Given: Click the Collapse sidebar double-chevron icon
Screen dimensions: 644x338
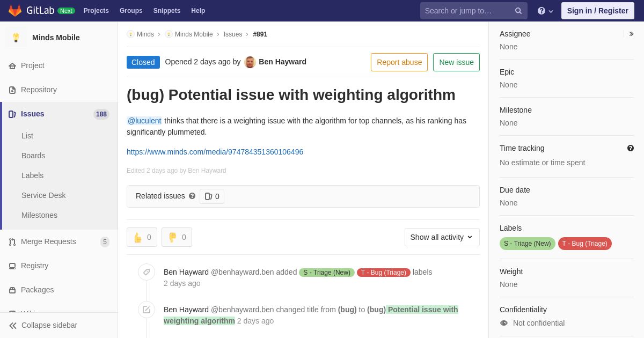Looking at the screenshot, I should (x=13, y=326).
